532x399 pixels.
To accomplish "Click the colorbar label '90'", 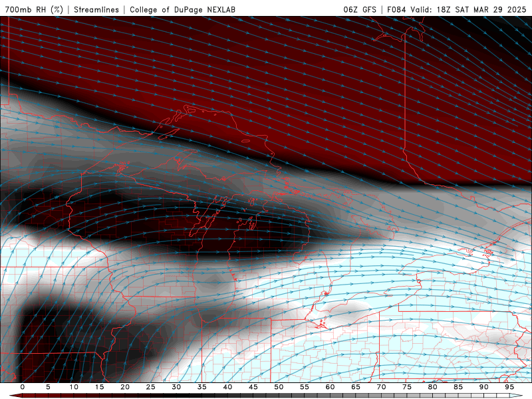I will 484,387.
